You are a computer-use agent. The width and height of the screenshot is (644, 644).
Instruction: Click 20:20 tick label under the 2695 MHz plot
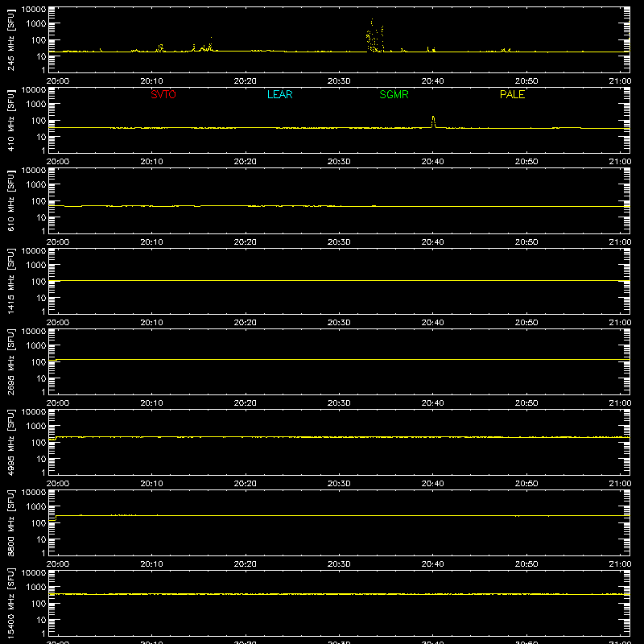246,403
